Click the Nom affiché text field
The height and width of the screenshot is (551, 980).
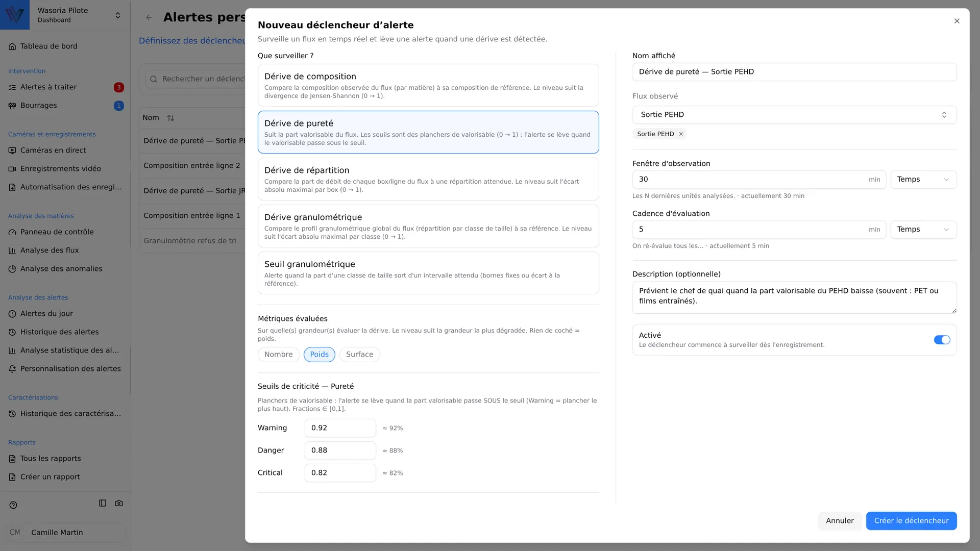(x=794, y=72)
